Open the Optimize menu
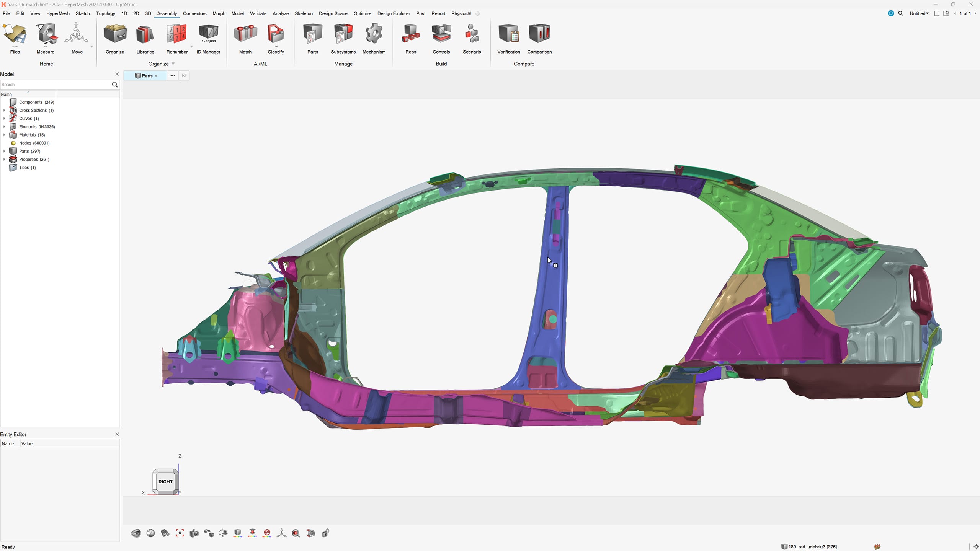 362,13
